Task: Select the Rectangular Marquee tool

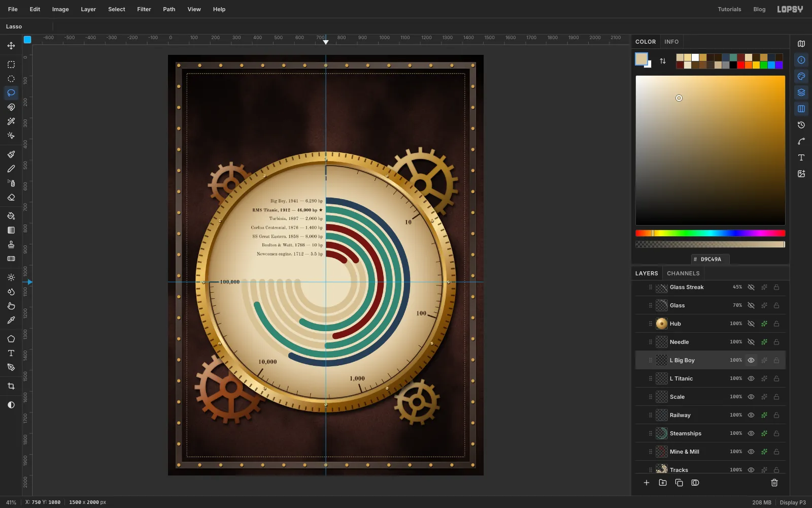Action: tap(11, 65)
